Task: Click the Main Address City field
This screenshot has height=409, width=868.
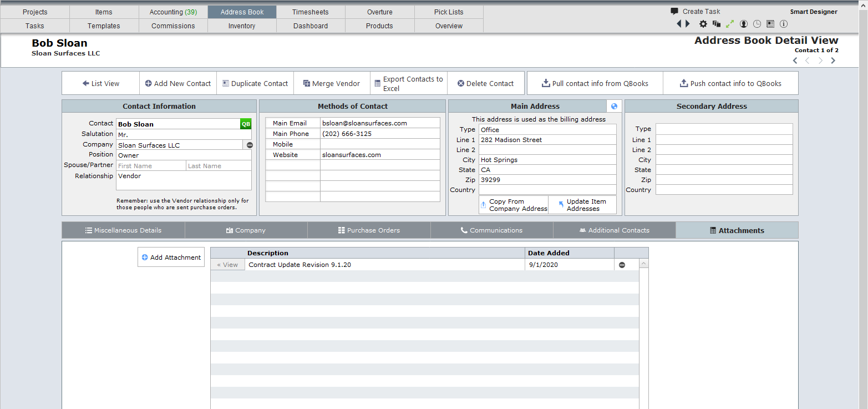Action: tap(547, 160)
